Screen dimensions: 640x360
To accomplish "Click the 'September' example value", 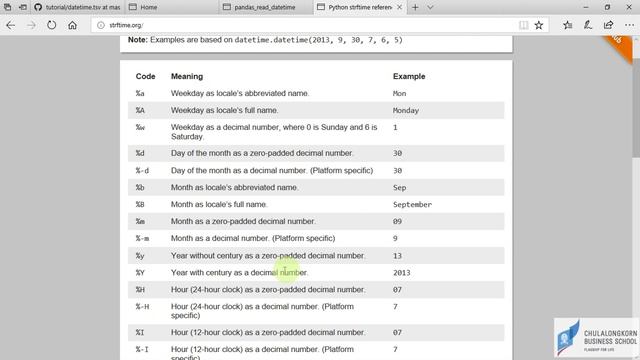I will tap(412, 204).
